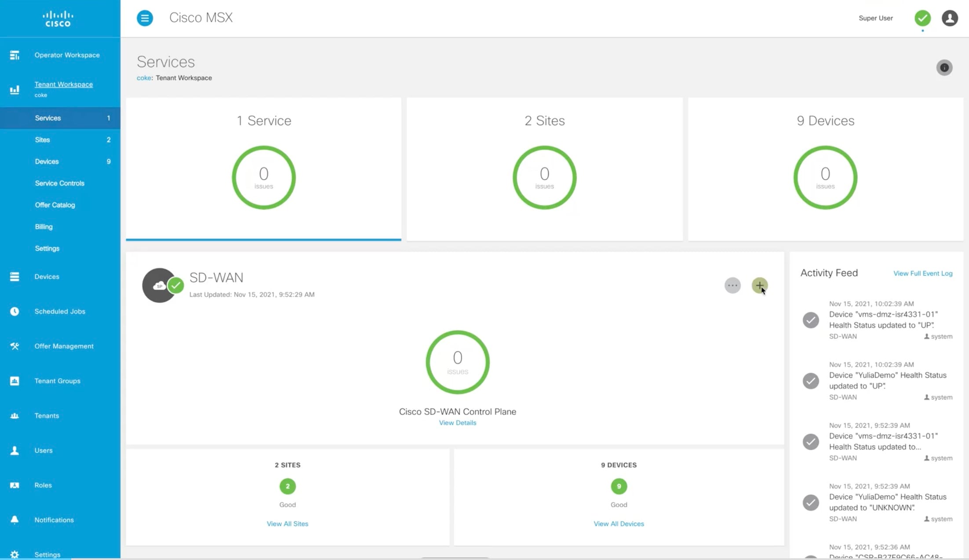This screenshot has width=969, height=560.
Task: Open Service Controls
Action: pos(60,183)
